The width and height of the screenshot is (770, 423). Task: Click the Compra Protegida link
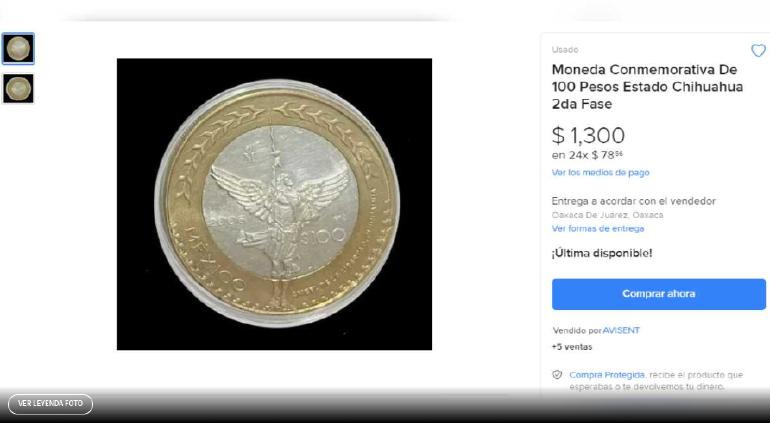(606, 375)
